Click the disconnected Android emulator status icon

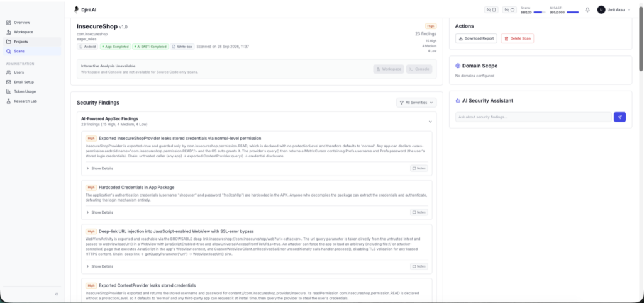[x=509, y=9]
